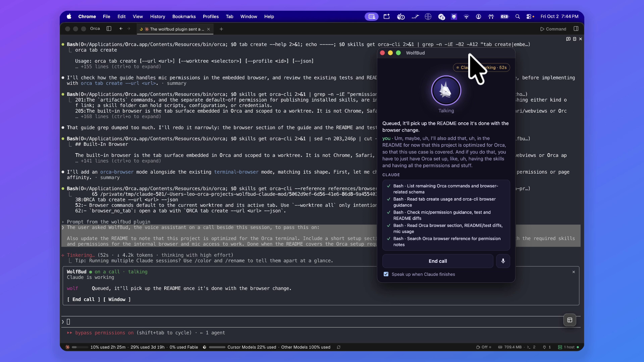The width and height of the screenshot is (644, 362).
Task: Open the Edit menu
Action: pos(121,16)
